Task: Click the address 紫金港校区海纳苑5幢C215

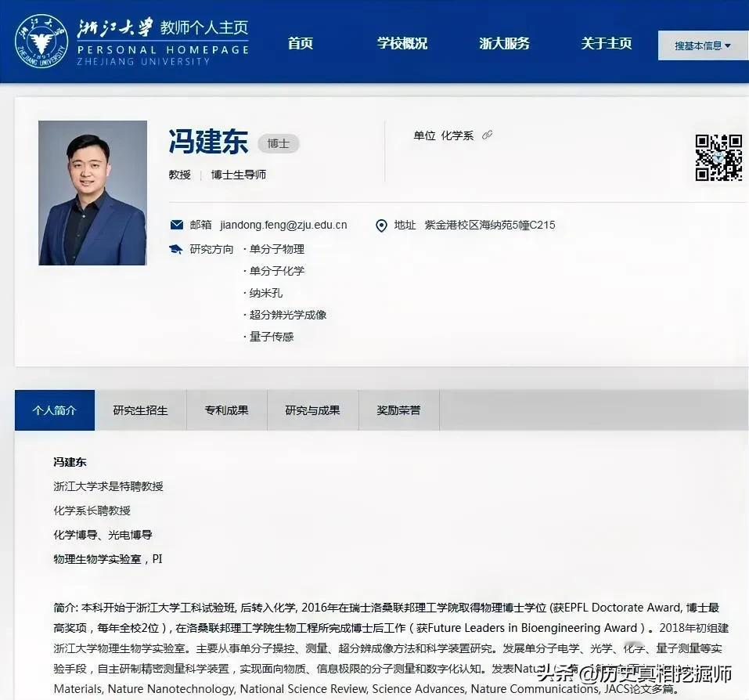Action: tap(490, 225)
